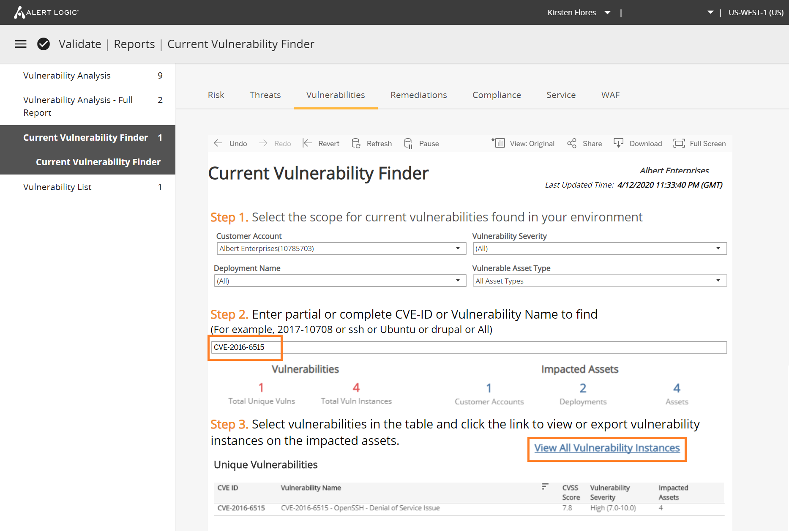Expand the Vulnerability Severity dropdown
Viewport: 789px width, 532px height.
(x=718, y=248)
